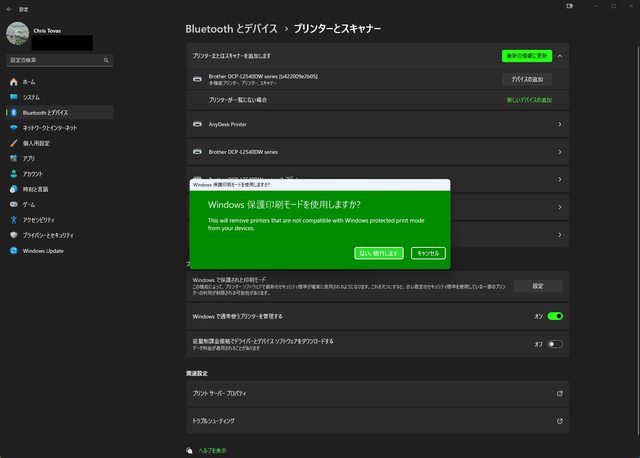Open ホーム from the sidebar
The image size is (640, 458).
click(x=29, y=81)
